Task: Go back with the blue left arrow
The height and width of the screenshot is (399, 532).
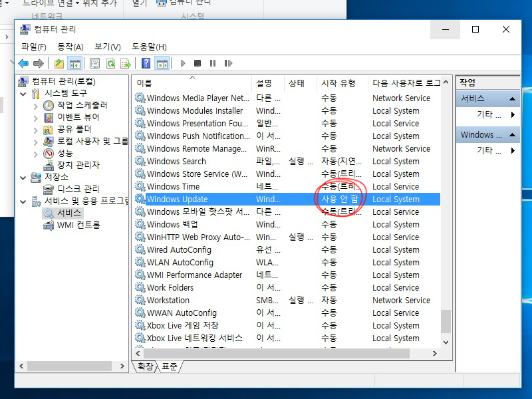Action: [23, 63]
